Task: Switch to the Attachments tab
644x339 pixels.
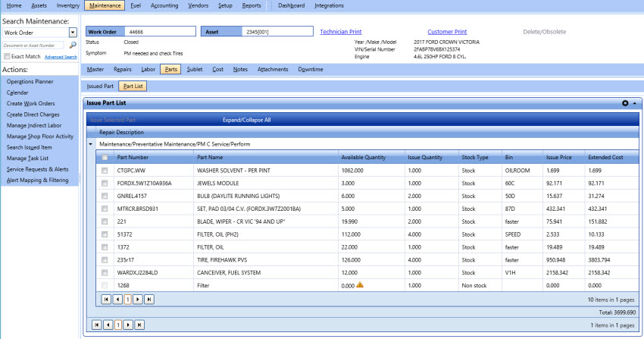Action: click(273, 70)
